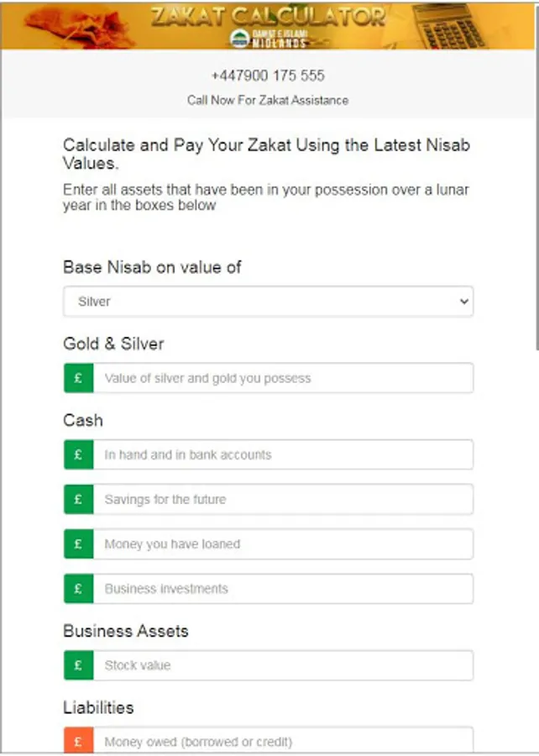Click the pound icon beside Stock value
Viewport: 539px width, 756px height.
pos(78,664)
